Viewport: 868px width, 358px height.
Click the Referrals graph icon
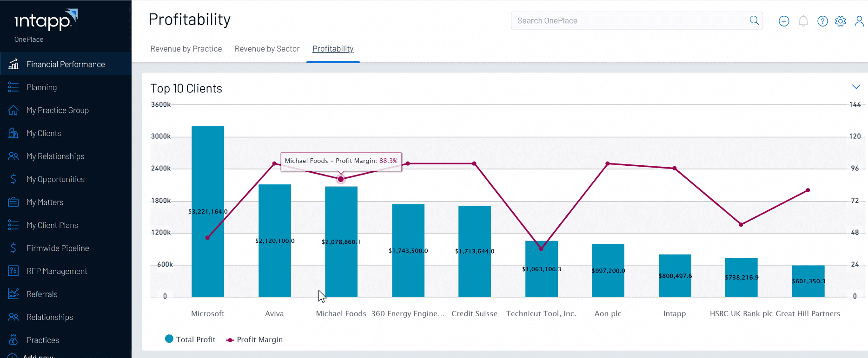13,294
